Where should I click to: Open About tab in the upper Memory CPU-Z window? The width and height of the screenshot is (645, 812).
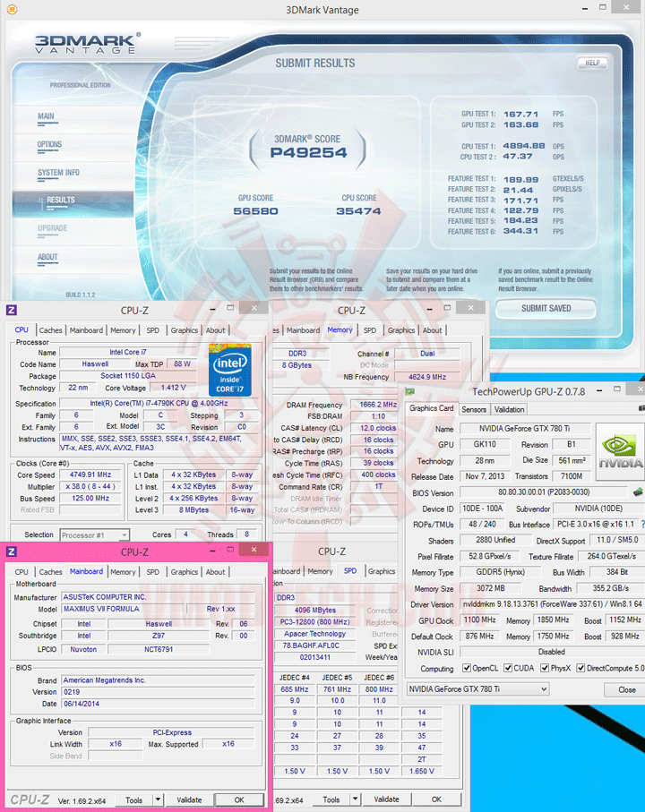pos(432,330)
